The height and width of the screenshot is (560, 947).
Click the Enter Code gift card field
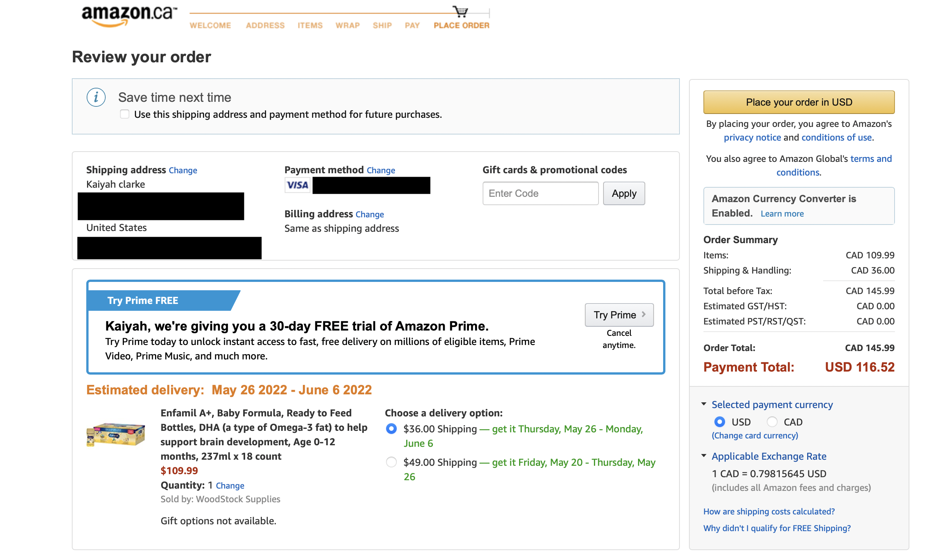(x=540, y=193)
